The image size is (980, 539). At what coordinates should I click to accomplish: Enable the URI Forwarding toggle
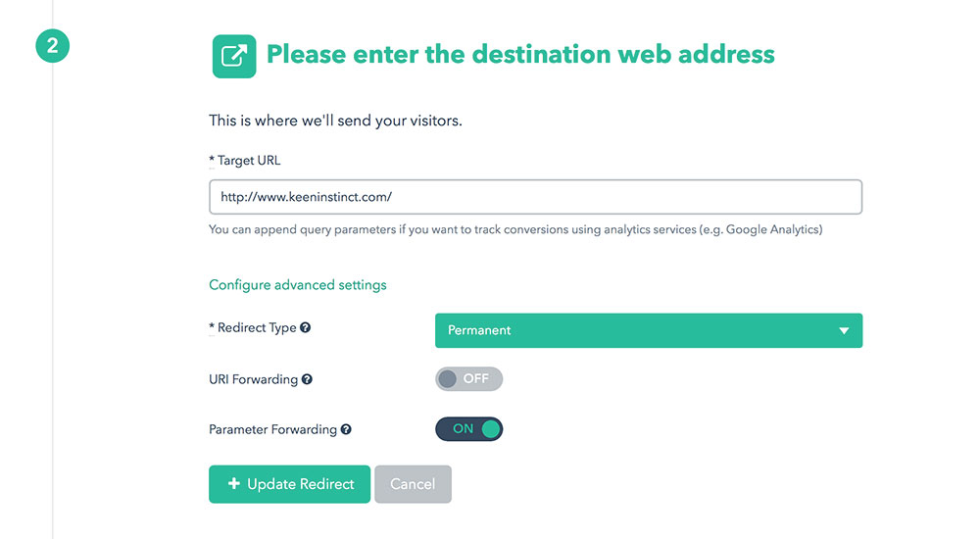(x=468, y=379)
